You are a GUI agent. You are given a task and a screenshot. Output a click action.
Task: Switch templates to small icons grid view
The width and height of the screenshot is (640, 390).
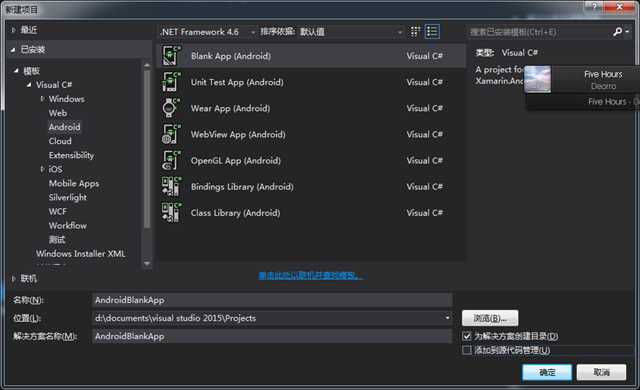[x=415, y=31]
